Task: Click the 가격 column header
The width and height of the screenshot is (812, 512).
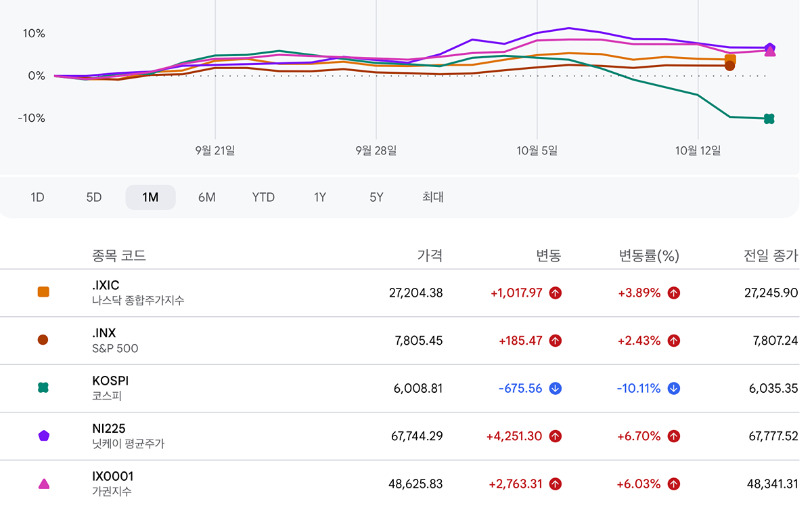Action: tap(430, 256)
